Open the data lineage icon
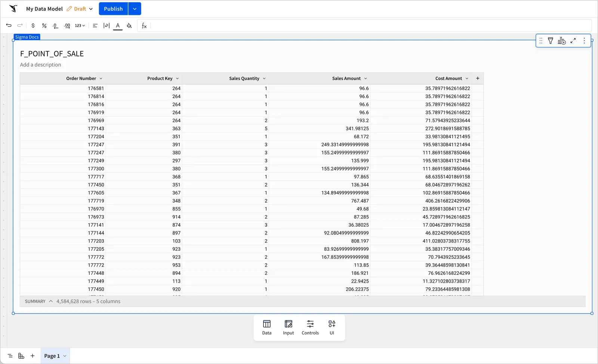The width and height of the screenshot is (598, 364). (x=21, y=356)
